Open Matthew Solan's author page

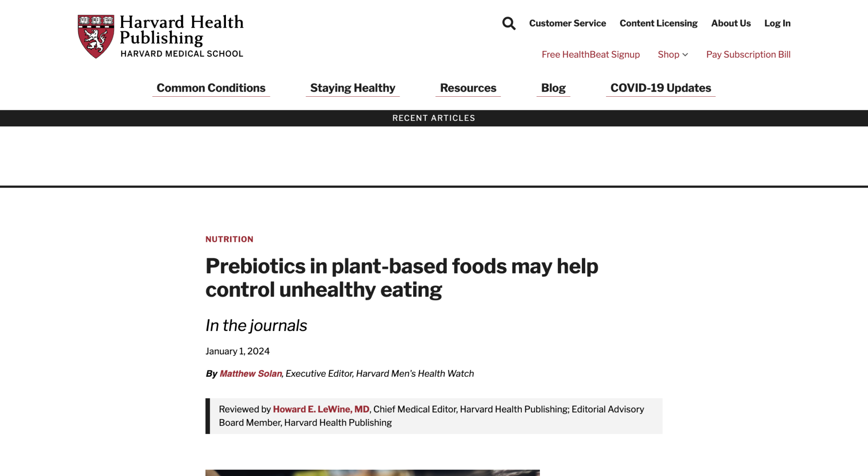tap(250, 373)
